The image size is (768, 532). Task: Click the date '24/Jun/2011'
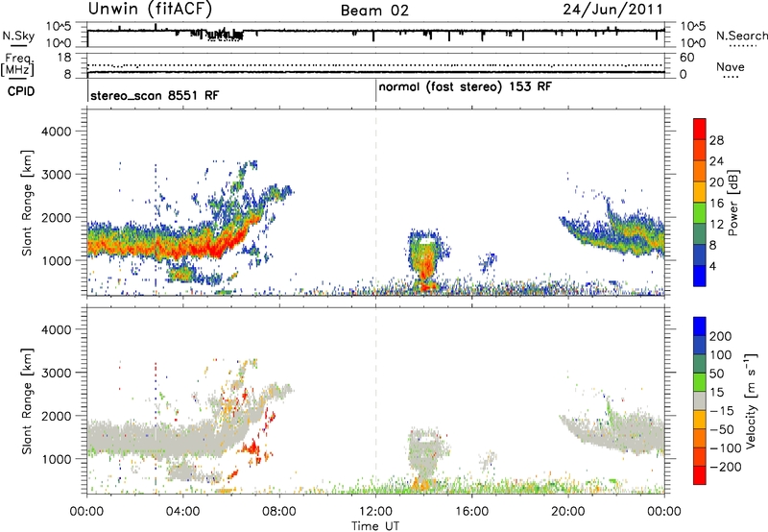point(612,9)
